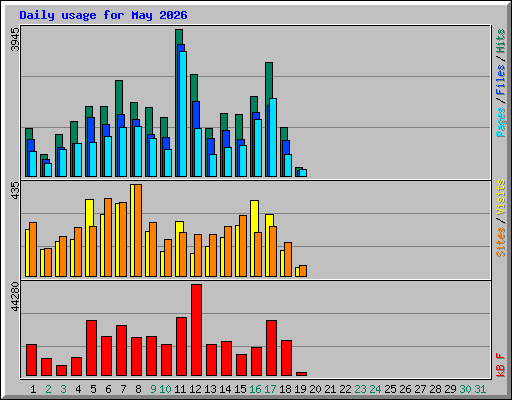
Task: Click day label 29 on the x-axis
Action: tap(450, 389)
